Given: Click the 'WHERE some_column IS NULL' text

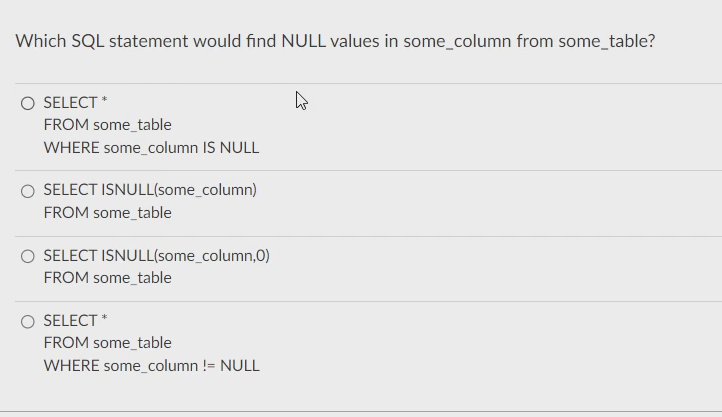Looking at the screenshot, I should tap(151, 148).
